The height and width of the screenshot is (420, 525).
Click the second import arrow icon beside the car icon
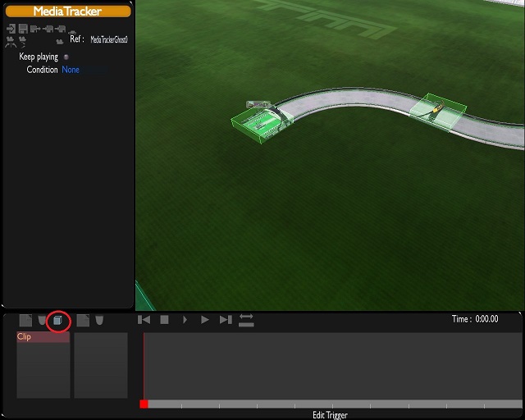[x=60, y=30]
